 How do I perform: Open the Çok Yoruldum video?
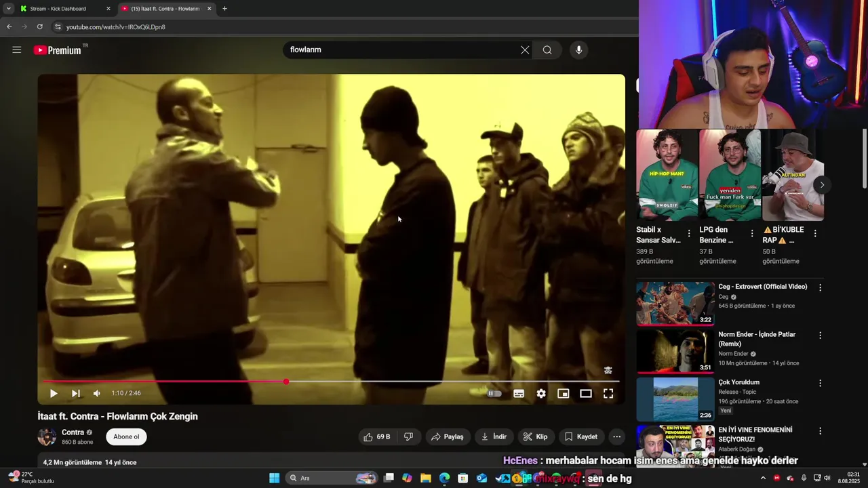pyautogui.click(x=675, y=399)
